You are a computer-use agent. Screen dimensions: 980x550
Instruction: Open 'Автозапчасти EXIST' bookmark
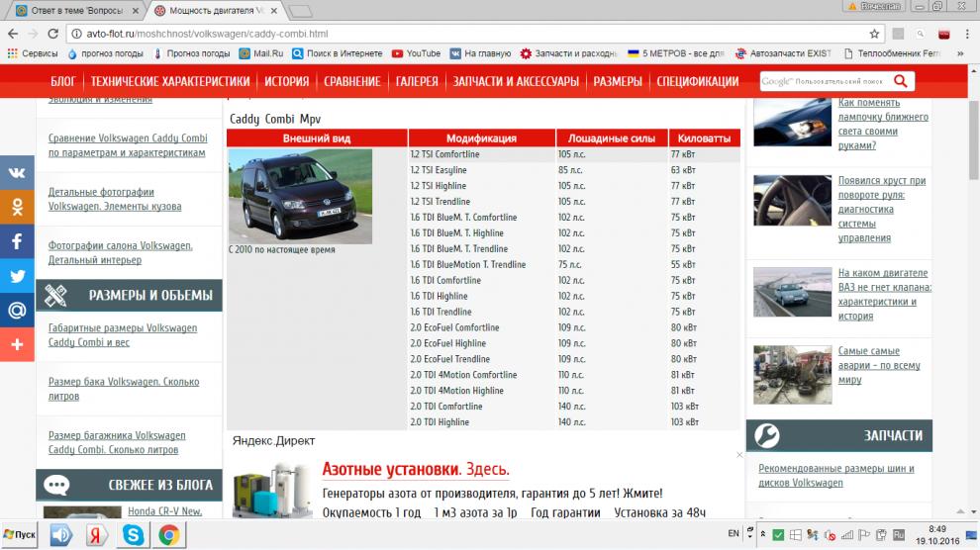tap(783, 53)
